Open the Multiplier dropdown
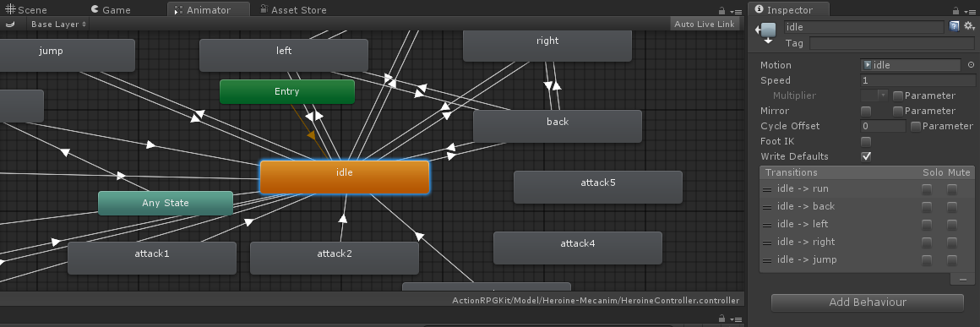The height and width of the screenshot is (327, 980). pos(874,95)
